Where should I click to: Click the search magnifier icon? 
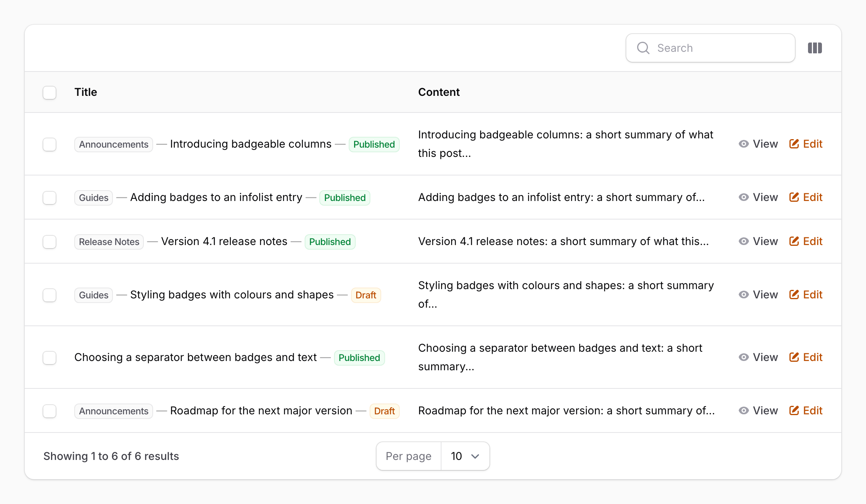point(643,48)
